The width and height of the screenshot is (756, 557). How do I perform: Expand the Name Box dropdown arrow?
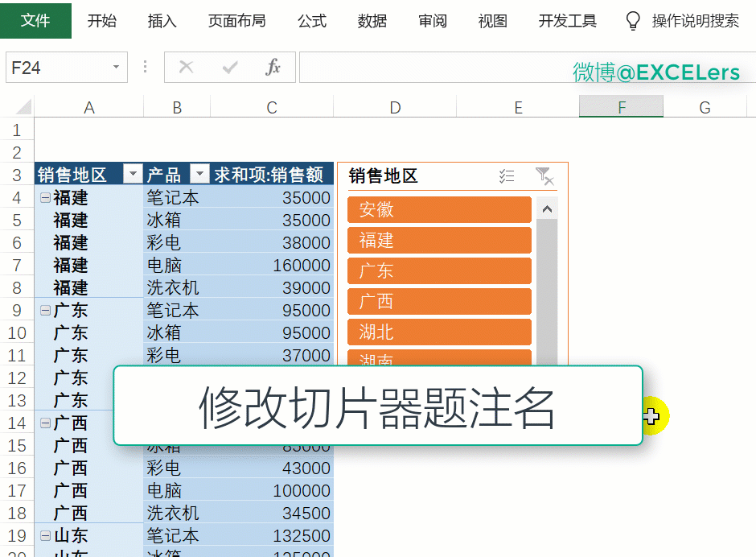(x=117, y=68)
